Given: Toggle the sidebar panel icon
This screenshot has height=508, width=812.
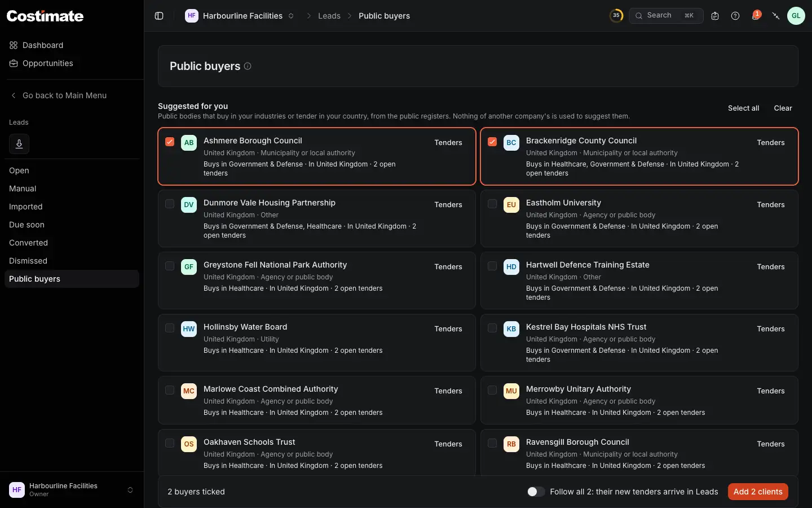Looking at the screenshot, I should pos(159,16).
